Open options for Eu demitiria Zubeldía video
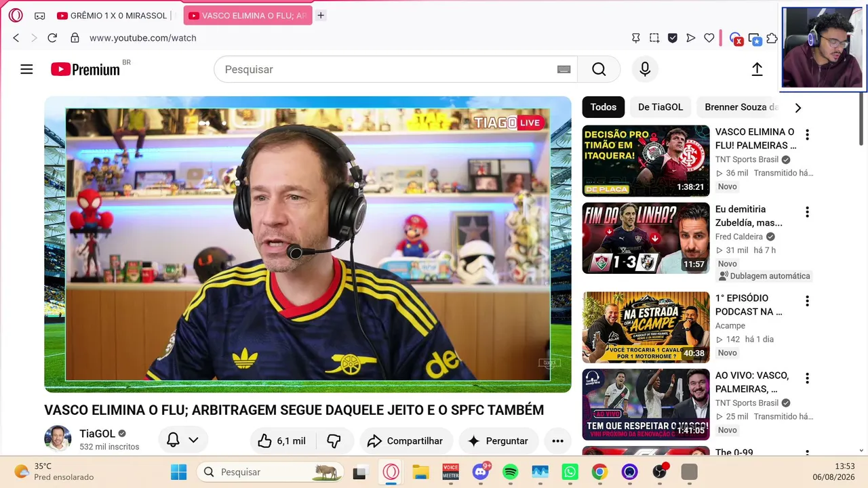 tap(807, 211)
